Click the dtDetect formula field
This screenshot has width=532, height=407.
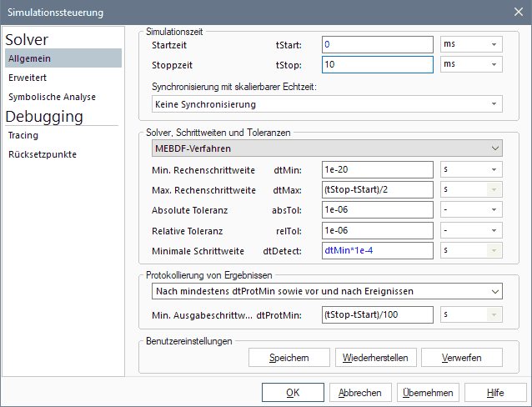click(x=377, y=249)
